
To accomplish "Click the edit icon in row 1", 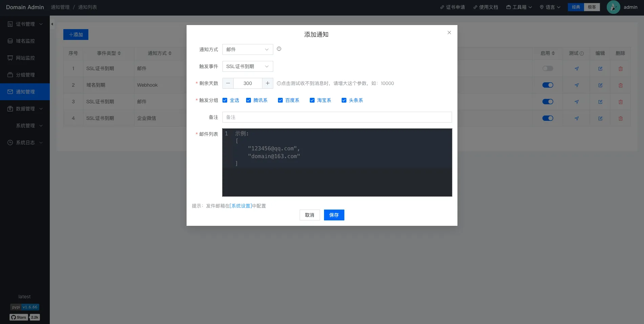I will 600,69.
